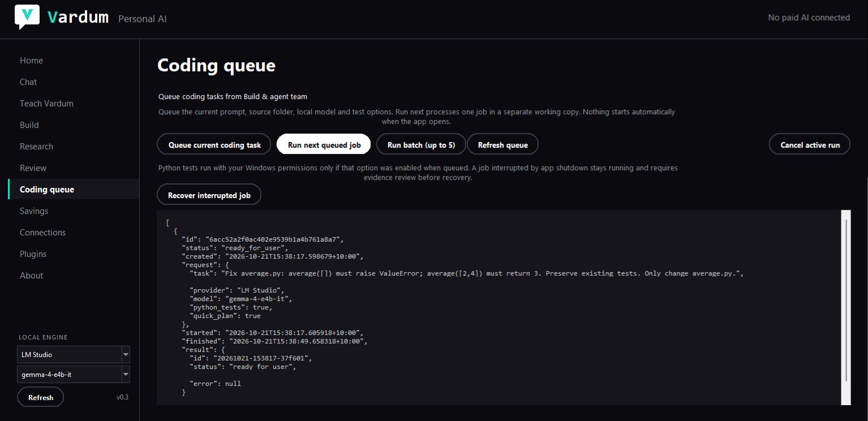Click the LOCAL ENGINE section label
The height and width of the screenshot is (421, 868).
(43, 337)
